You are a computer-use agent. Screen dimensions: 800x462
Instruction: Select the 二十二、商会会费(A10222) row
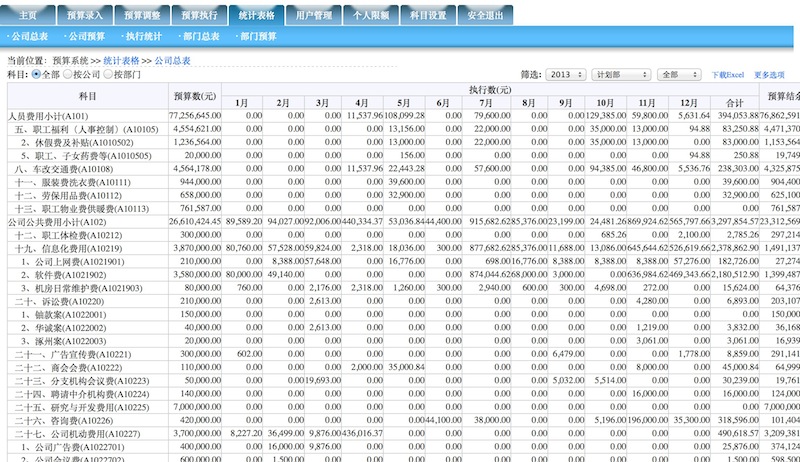coord(68,368)
